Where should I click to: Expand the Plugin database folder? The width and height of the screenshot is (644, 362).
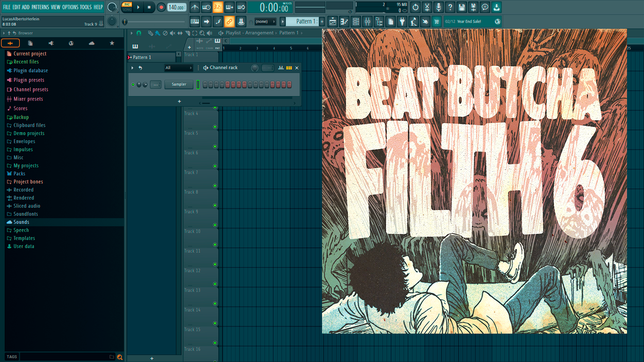(31, 71)
